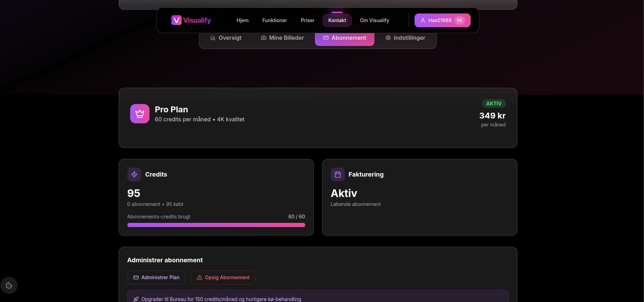Screen dimensions: 644x302
Task: Open the Has01989 user account button
Action: [x=436, y=20]
